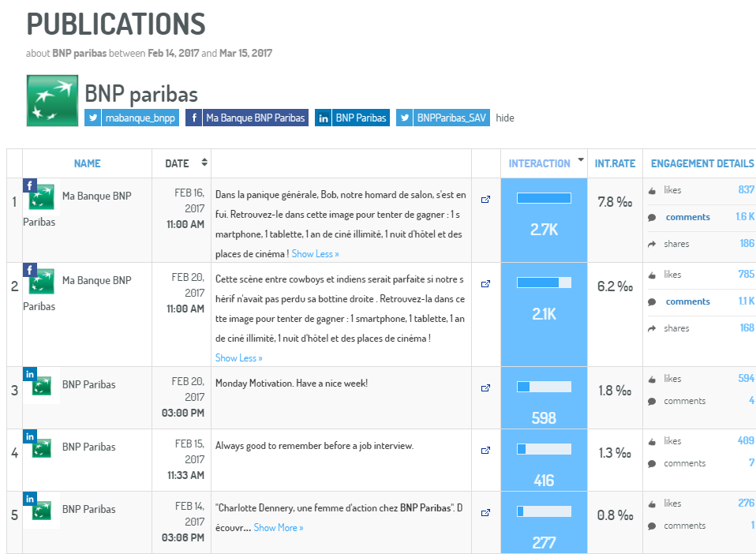Collapse row 1 text with Show Less
The image size is (756, 554).
pos(315,254)
